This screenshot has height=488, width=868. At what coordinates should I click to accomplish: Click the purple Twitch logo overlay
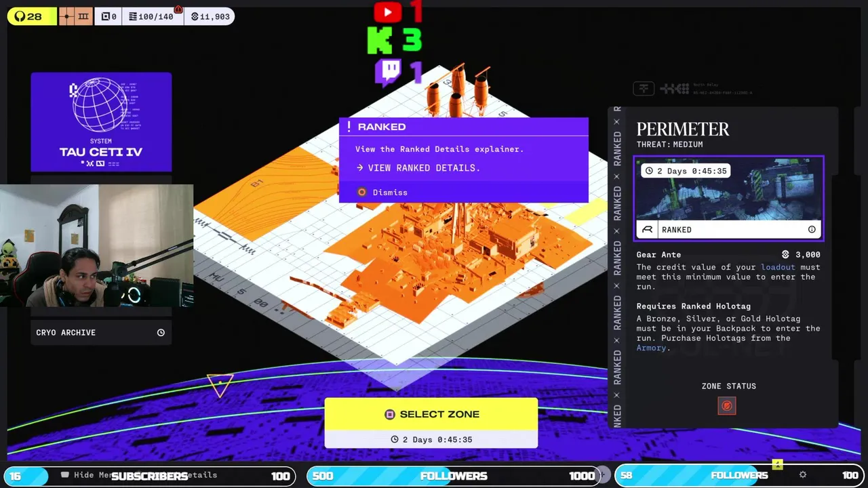pyautogui.click(x=389, y=73)
